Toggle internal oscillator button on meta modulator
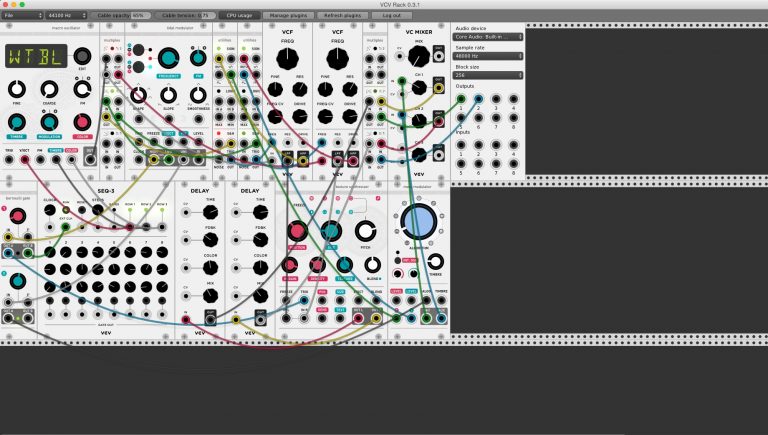This screenshot has height=435, width=768. click(397, 261)
